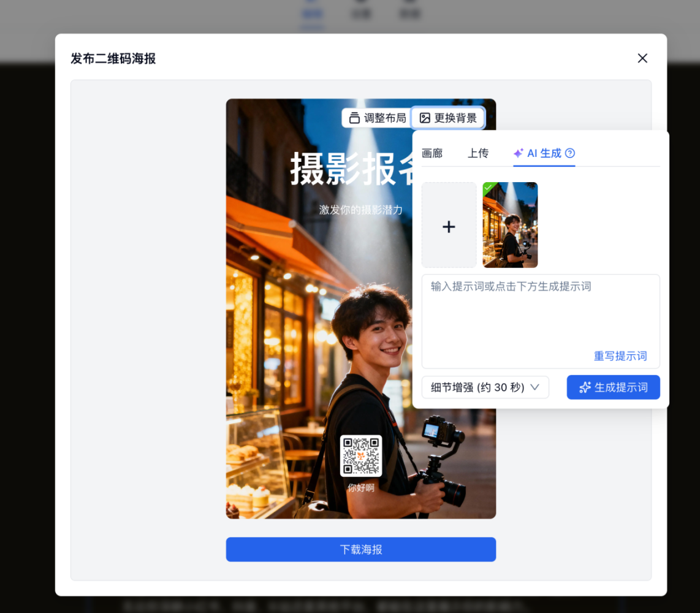Click the sparkle icon on 生成提示词 button
Viewport: 700px width, 613px height.
coord(585,387)
